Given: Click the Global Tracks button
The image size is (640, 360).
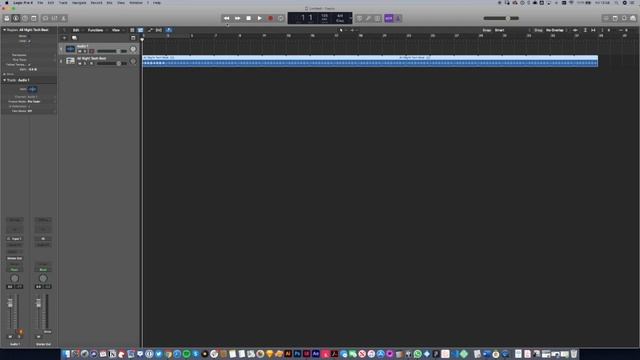Looking at the screenshot, I should (133, 38).
